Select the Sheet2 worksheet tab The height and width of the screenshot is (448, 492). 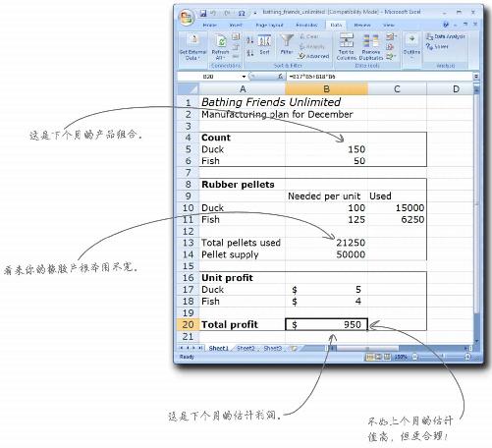coord(246,348)
